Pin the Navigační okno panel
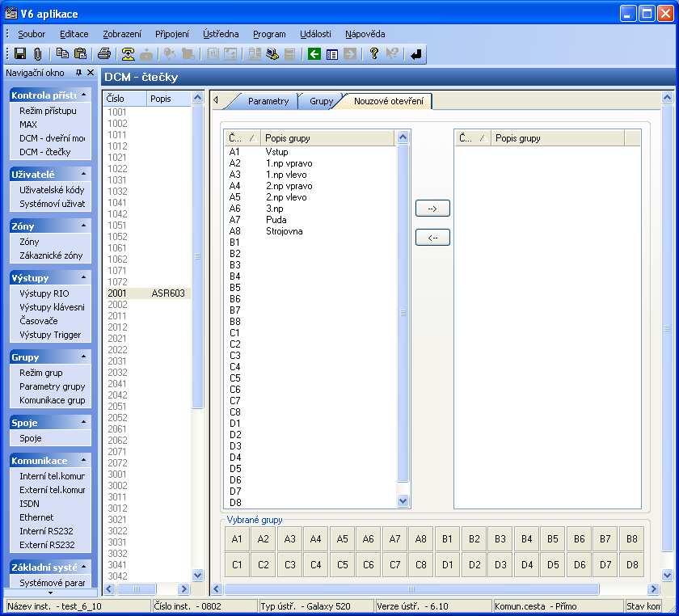 (x=78, y=72)
